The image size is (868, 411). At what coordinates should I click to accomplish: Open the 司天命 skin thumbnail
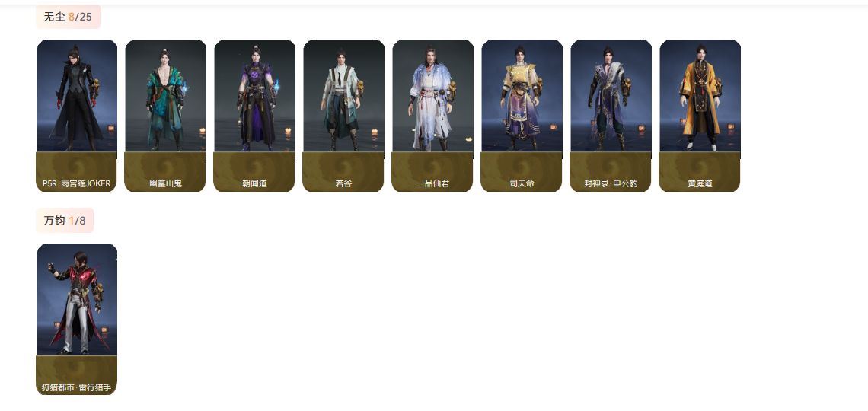point(522,116)
